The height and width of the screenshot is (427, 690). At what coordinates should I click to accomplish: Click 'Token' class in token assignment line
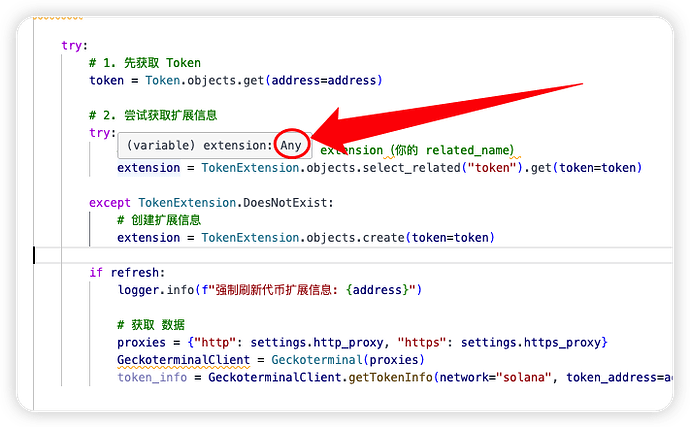[162, 81]
